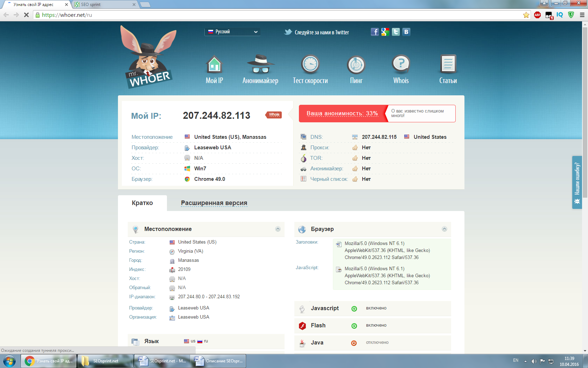
Task: Click the Chrome taskbar button
Action: coord(49,361)
